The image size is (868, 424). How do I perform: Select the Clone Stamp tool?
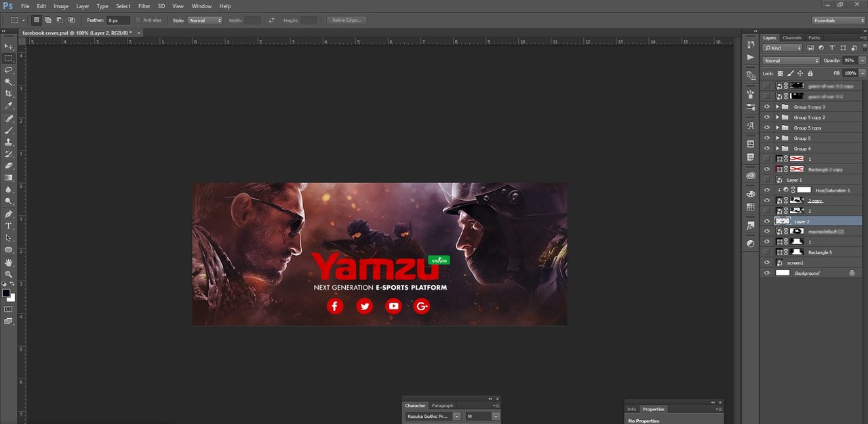point(9,142)
